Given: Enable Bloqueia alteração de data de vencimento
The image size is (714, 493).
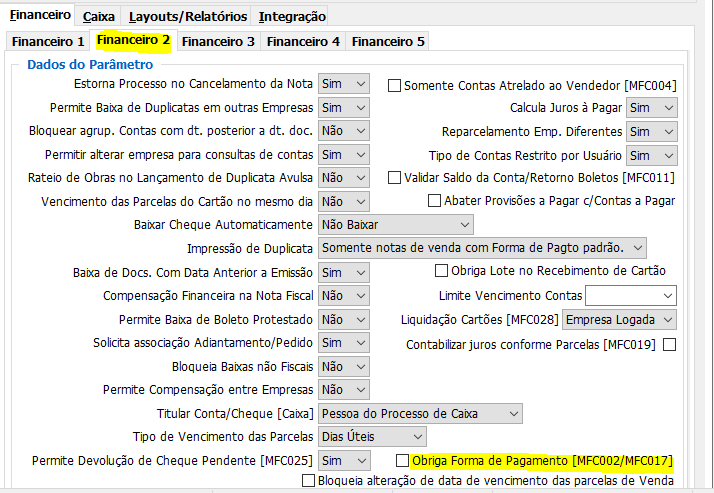Looking at the screenshot, I should pyautogui.click(x=308, y=481).
